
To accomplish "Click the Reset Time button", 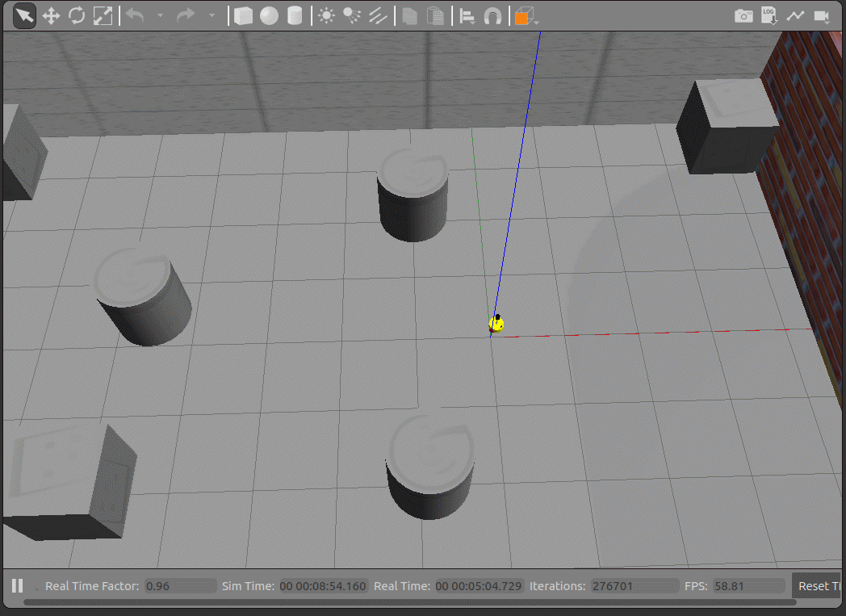I will [820, 586].
